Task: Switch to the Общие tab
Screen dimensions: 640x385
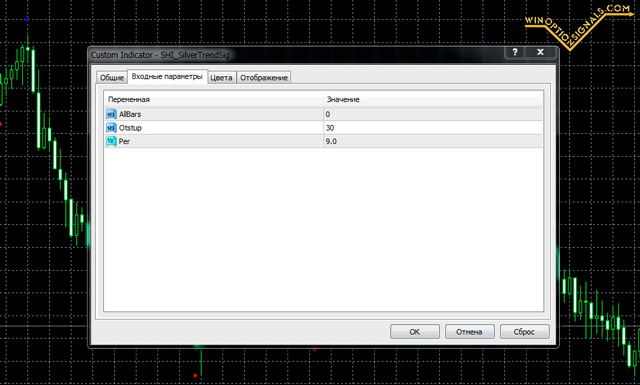Action: [111, 78]
